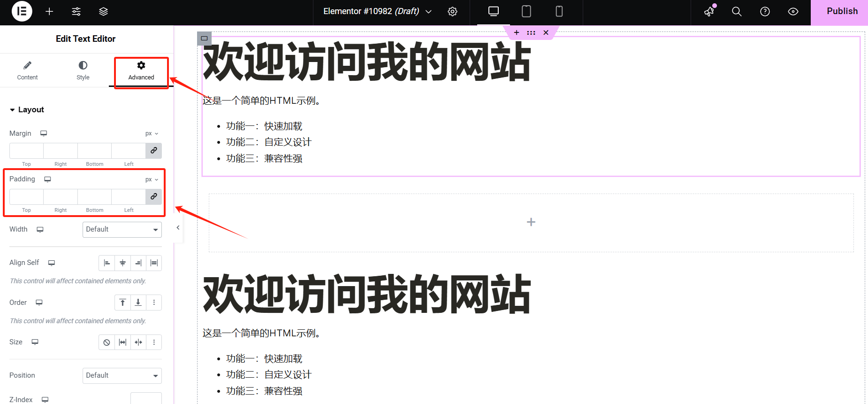Toggle Margin link values button
Viewport: 868px width, 404px height.
coord(154,151)
